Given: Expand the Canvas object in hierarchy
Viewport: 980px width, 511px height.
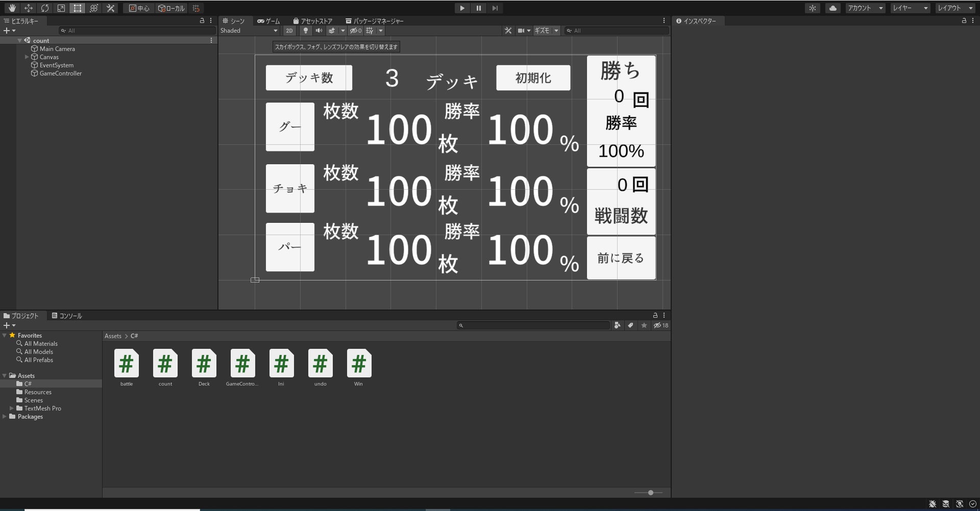Looking at the screenshot, I should (27, 57).
